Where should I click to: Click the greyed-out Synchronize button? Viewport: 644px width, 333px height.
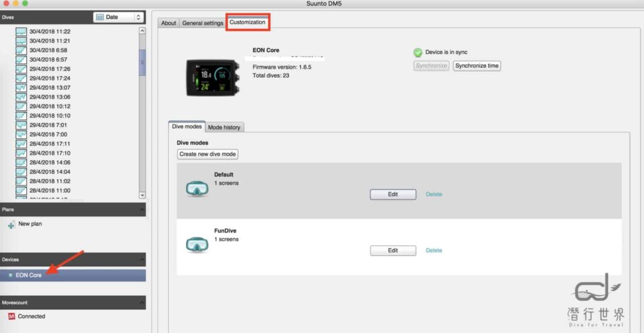[431, 65]
